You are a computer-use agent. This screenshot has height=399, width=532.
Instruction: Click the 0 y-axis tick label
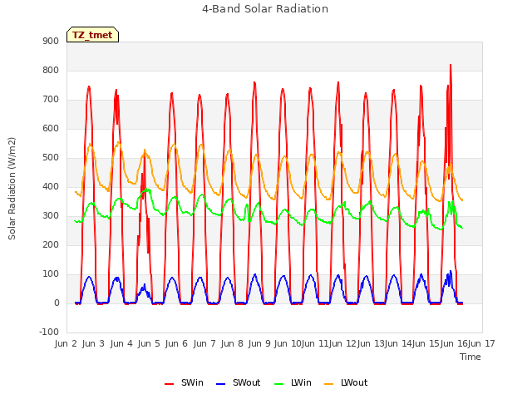click(x=57, y=303)
